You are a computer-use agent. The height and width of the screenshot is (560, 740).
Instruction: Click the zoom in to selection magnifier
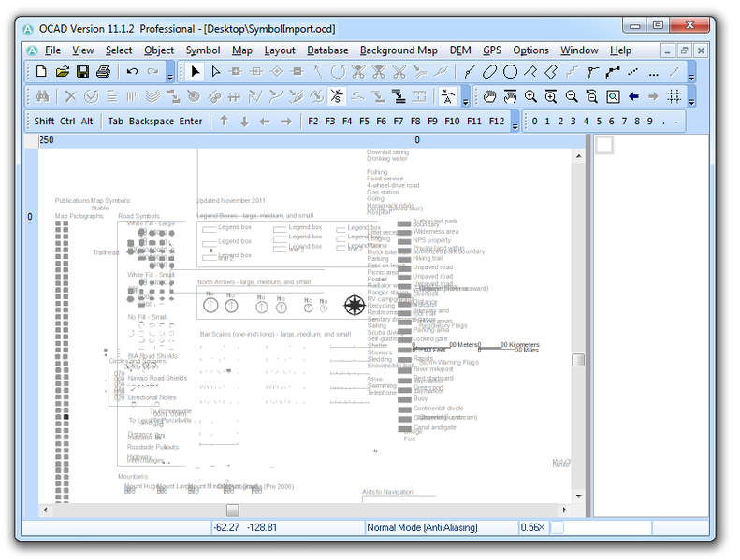(x=551, y=96)
